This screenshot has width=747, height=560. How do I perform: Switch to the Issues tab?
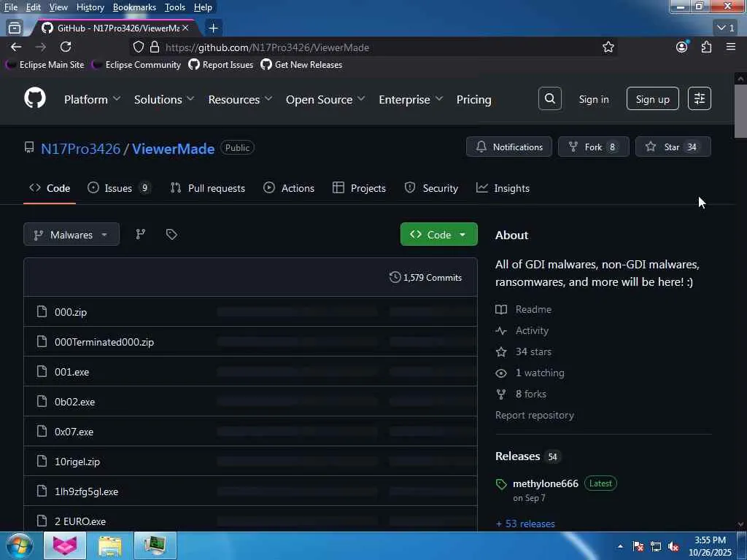point(119,188)
